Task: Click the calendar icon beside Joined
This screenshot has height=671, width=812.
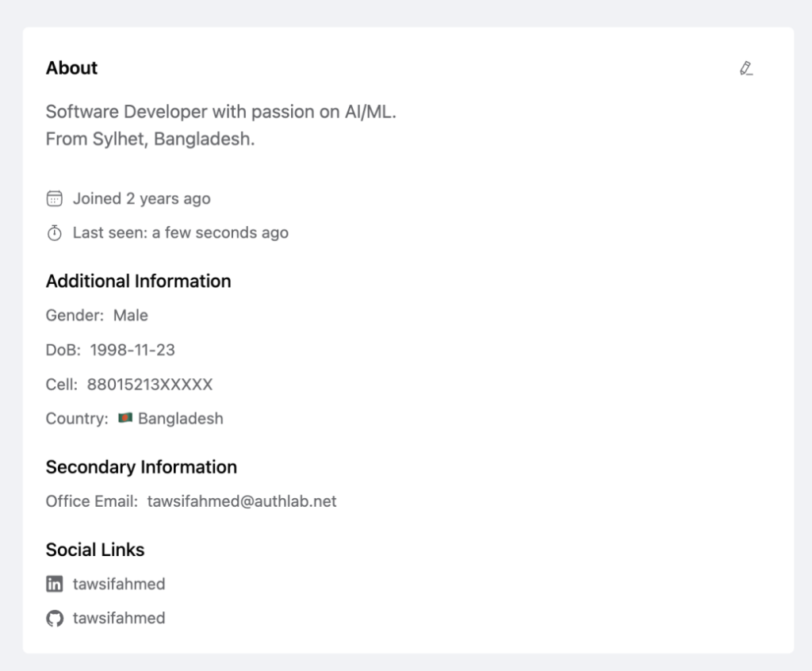Action: (x=54, y=198)
